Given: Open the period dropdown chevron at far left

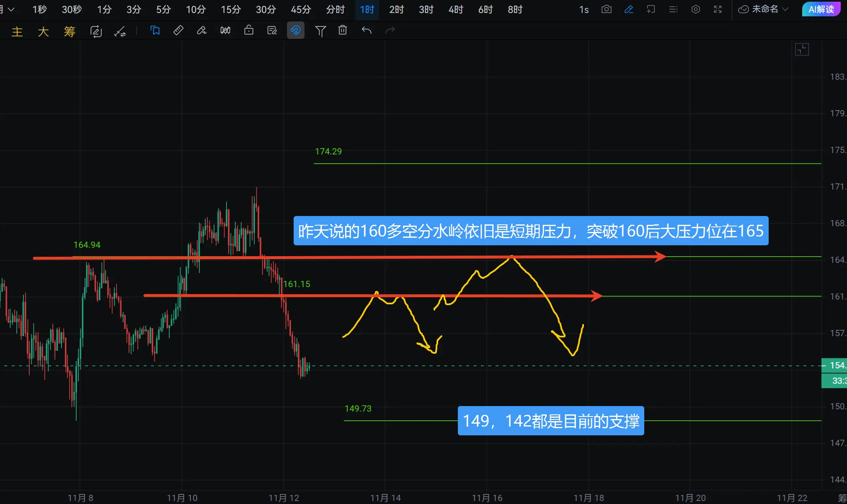Looking at the screenshot, I should coord(11,9).
